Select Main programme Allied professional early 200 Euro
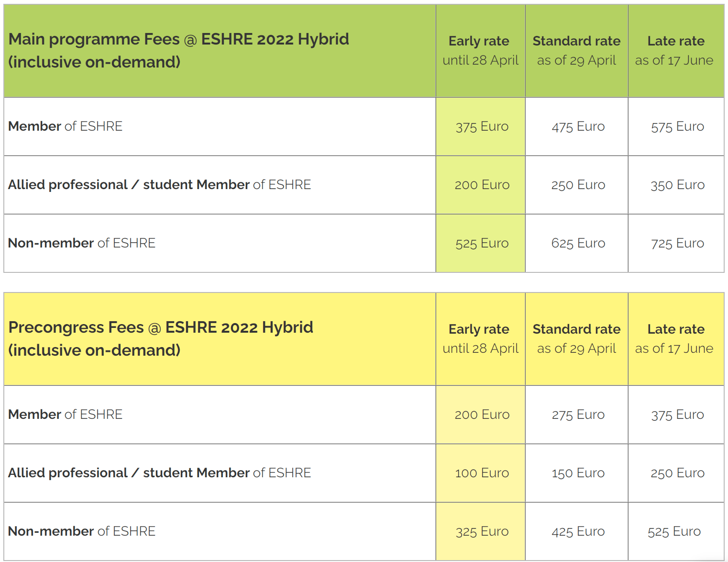The height and width of the screenshot is (562, 728). tap(482, 185)
